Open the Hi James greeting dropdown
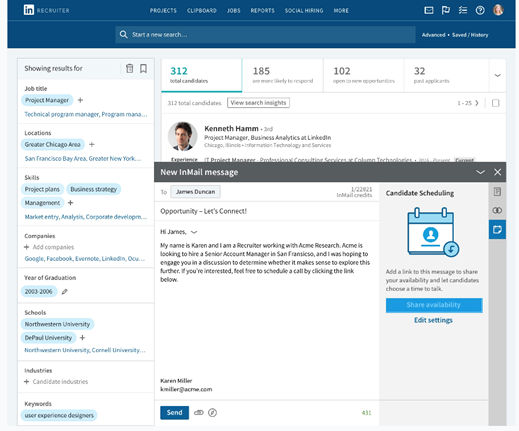The height and width of the screenshot is (431, 519). click(194, 232)
